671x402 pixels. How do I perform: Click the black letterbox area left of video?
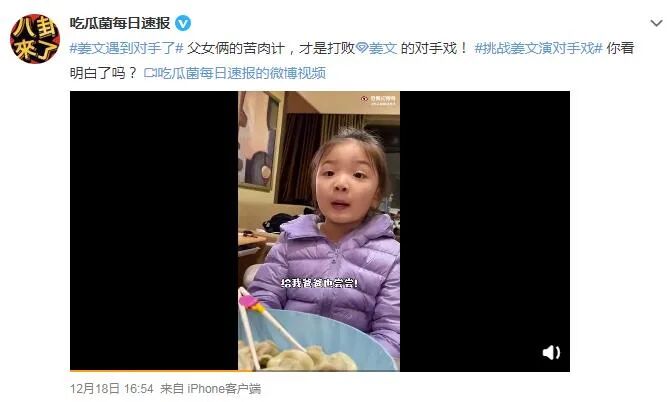click(154, 231)
